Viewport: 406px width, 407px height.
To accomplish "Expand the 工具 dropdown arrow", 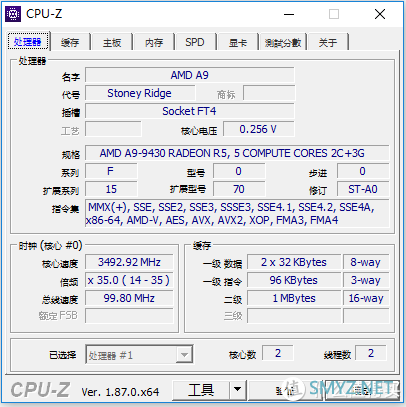I will (238, 389).
